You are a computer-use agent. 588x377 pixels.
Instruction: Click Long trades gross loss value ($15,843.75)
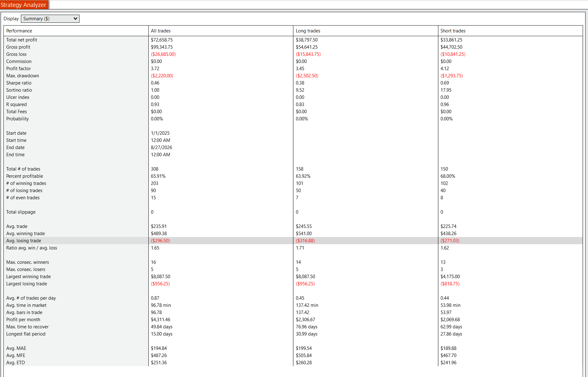coord(308,54)
